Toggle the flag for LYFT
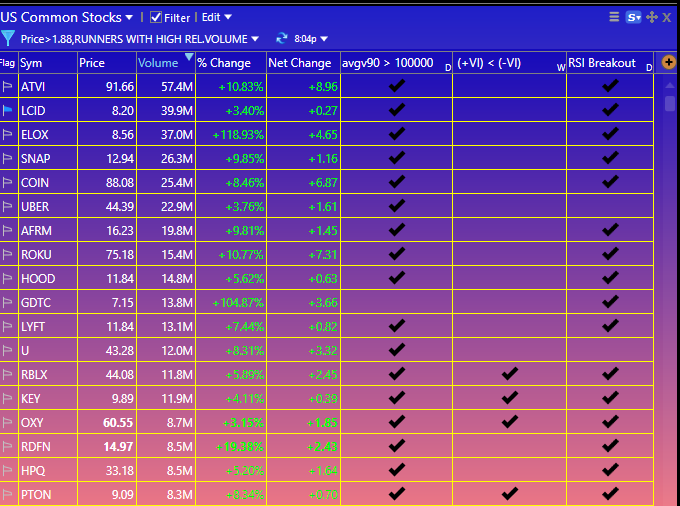 pos(7,326)
